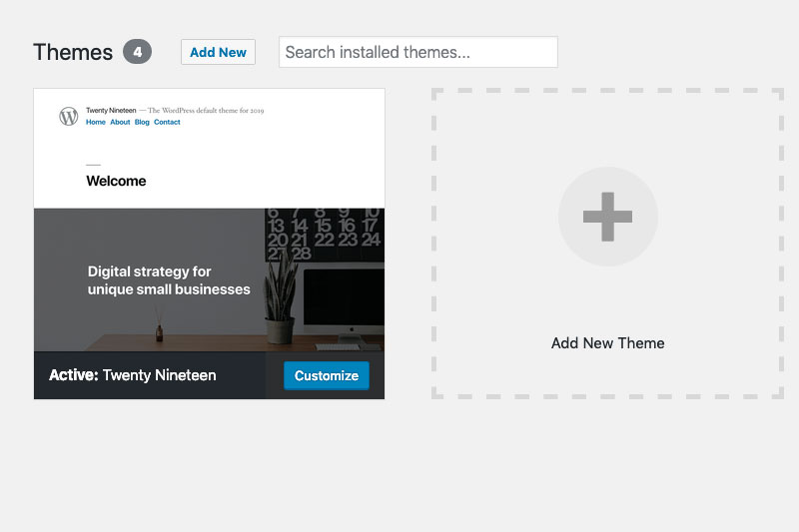Customize the active Twenty Nineteen theme
Screen dimensions: 799x532
pyautogui.click(x=327, y=375)
